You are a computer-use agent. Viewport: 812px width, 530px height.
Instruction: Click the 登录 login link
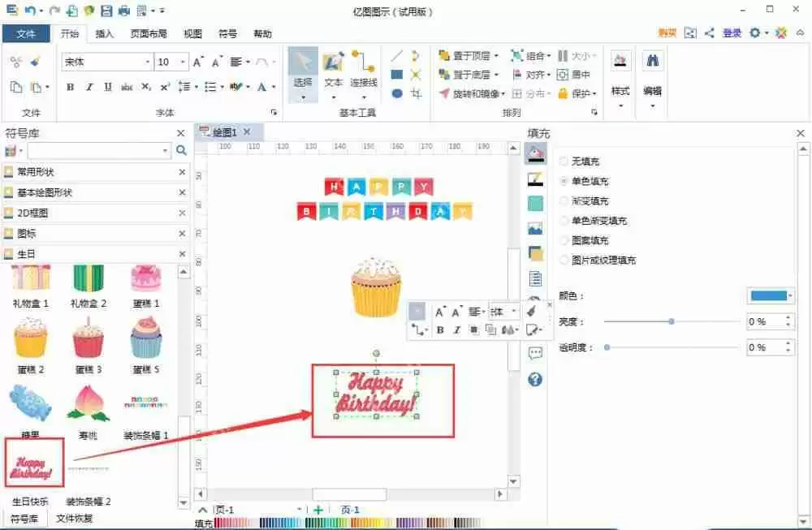click(732, 33)
